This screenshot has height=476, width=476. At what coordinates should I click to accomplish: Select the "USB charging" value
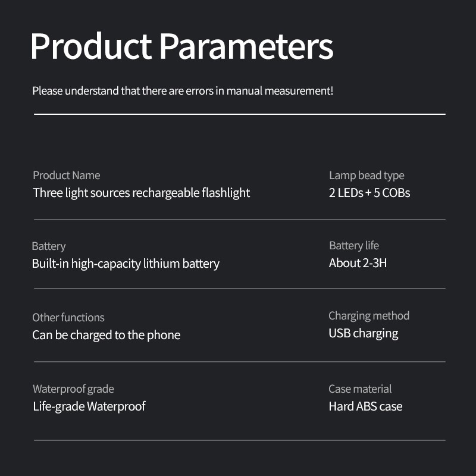(x=363, y=333)
